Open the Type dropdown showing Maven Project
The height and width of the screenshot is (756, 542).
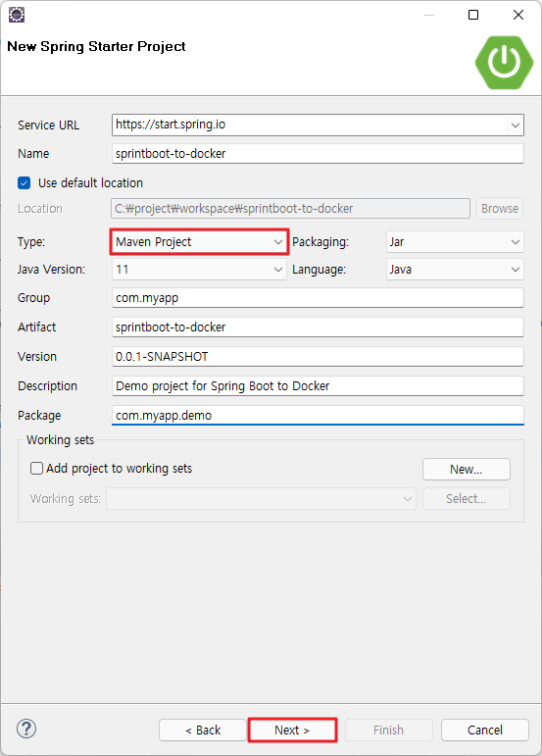199,242
